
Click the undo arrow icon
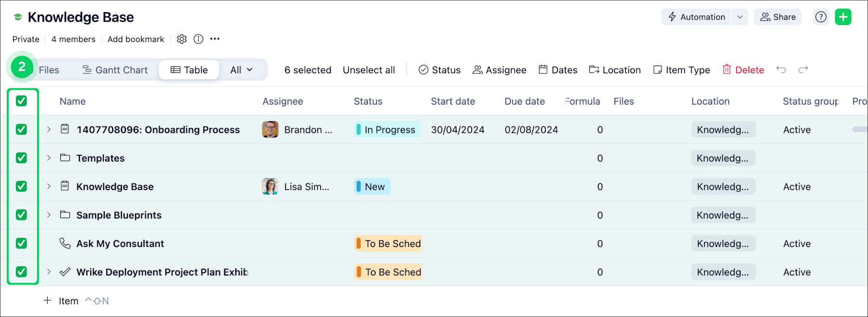(x=781, y=69)
